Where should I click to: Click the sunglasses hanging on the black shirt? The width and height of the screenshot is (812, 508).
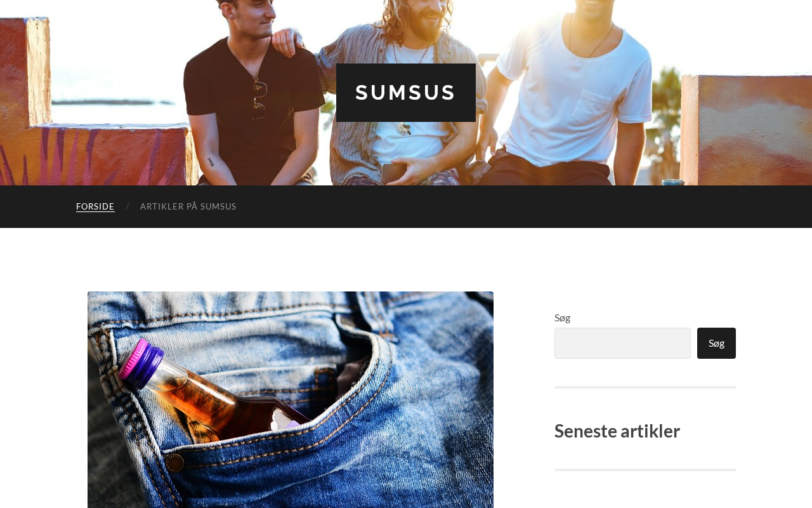pyautogui.click(x=257, y=98)
